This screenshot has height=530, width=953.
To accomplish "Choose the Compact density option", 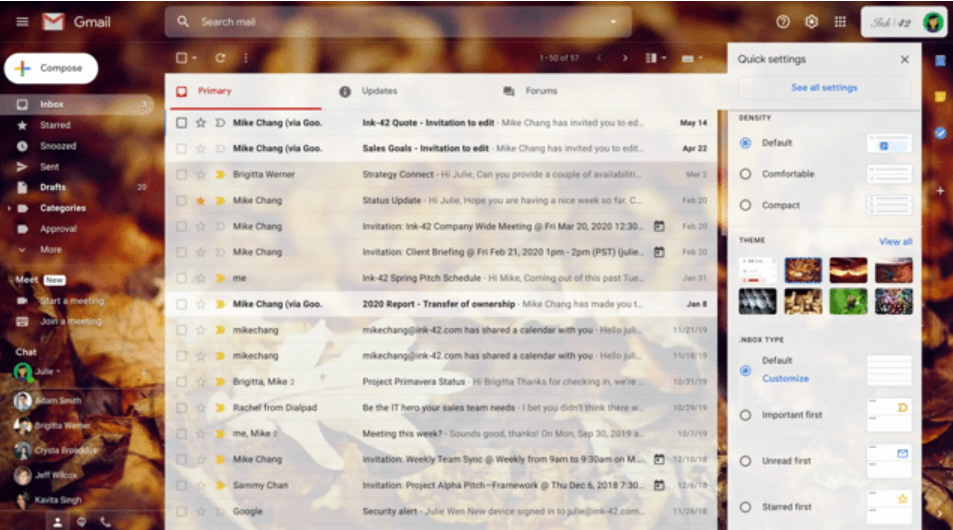I will [x=745, y=205].
